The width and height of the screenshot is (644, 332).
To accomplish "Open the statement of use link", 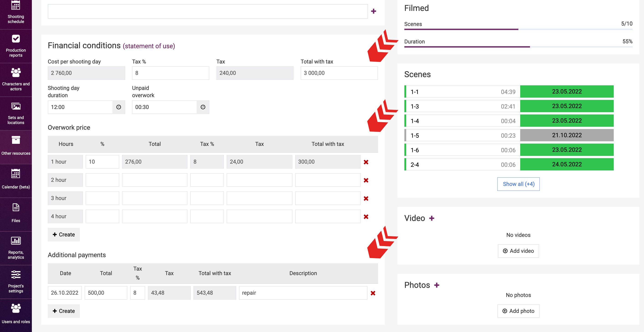I will pyautogui.click(x=149, y=46).
